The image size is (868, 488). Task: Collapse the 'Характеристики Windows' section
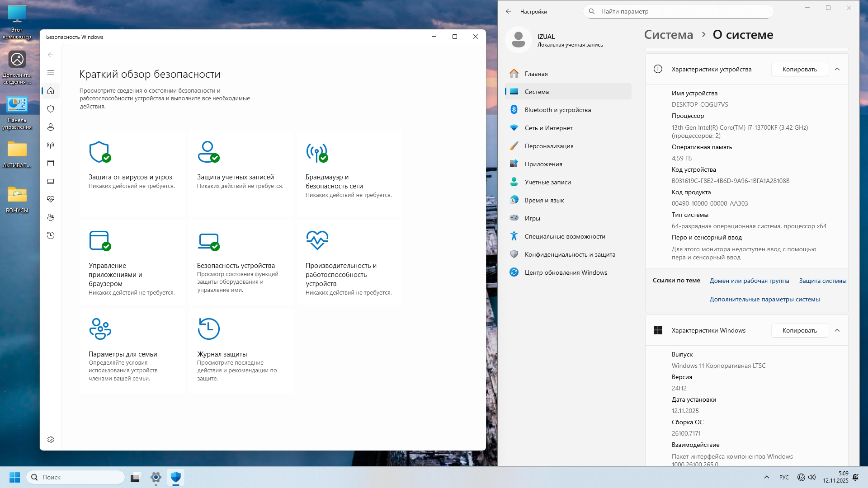point(837,330)
